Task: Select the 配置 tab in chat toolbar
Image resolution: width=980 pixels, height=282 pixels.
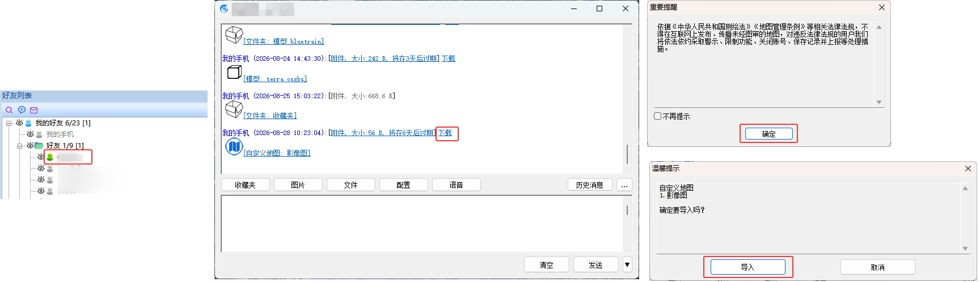Action: pyautogui.click(x=403, y=185)
